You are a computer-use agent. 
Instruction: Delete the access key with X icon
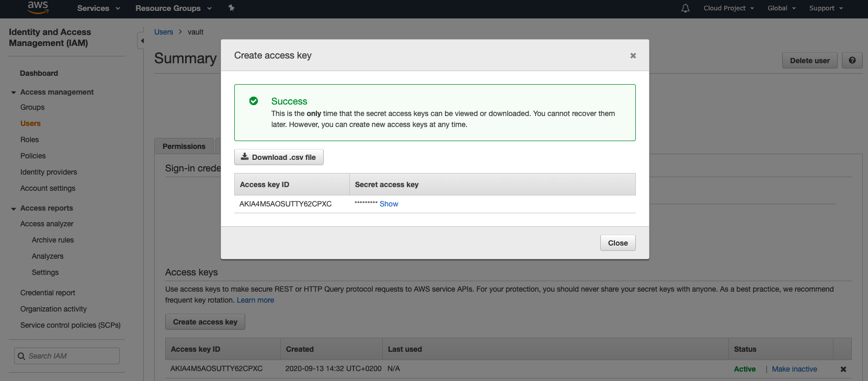click(843, 369)
